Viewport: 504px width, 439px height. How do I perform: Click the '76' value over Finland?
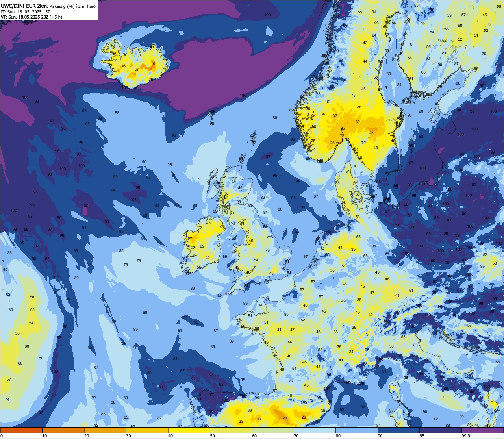484,54
